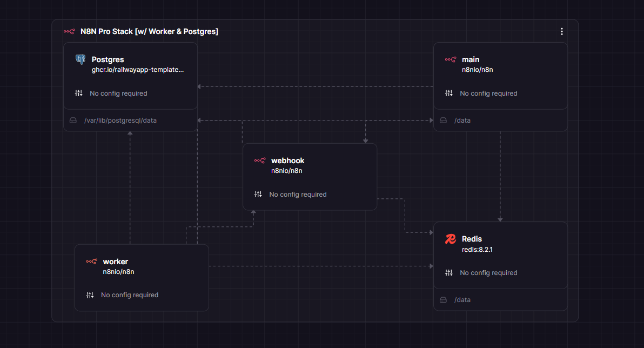The height and width of the screenshot is (348, 644).
Task: Click the n8n logo beside the stack title
Action: (x=69, y=31)
